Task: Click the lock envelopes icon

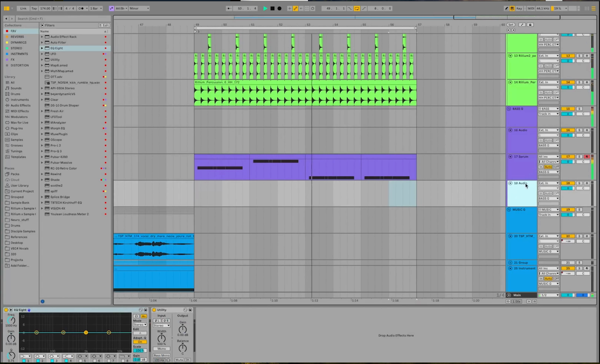Action: [x=530, y=25]
